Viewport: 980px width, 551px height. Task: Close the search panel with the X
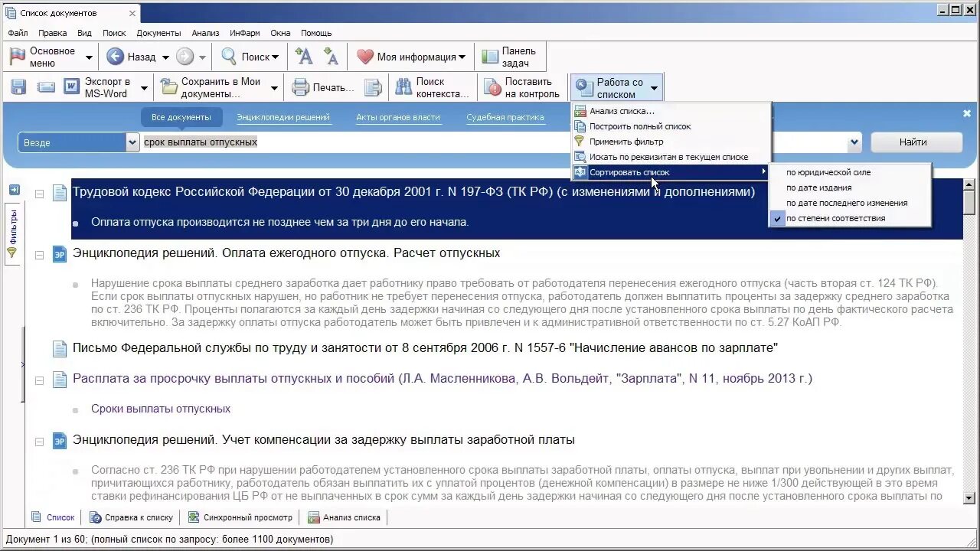[967, 113]
